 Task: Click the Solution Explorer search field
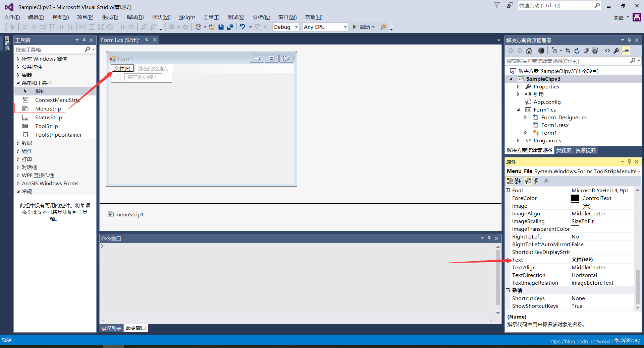tap(568, 61)
